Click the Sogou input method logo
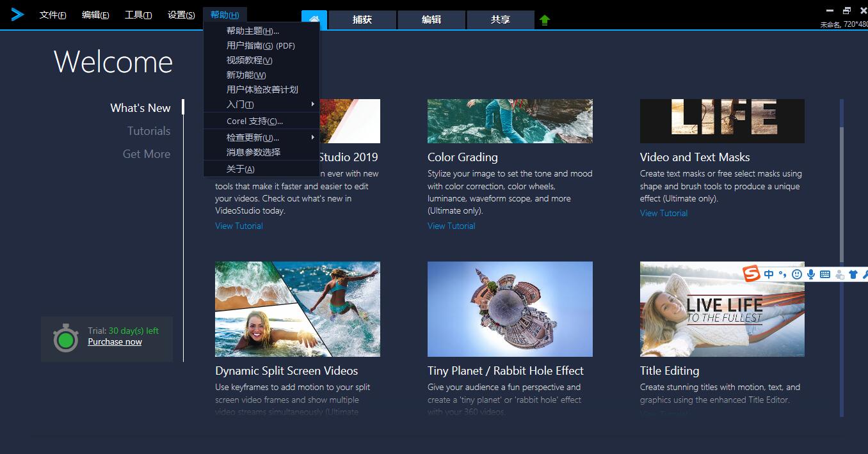 751,274
